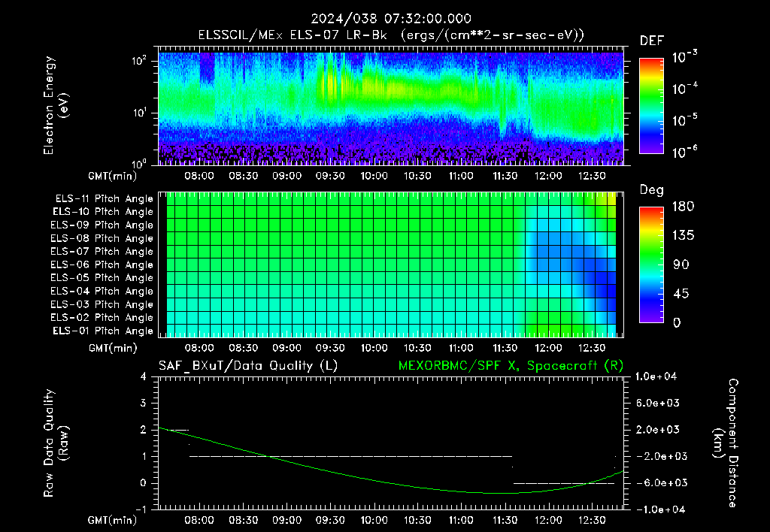Click the GMT(min) label under spectrogram panel

coord(113,176)
